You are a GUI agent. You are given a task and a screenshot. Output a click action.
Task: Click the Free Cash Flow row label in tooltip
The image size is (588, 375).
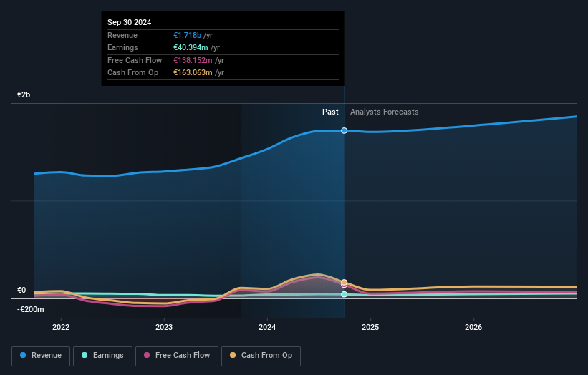(x=135, y=60)
